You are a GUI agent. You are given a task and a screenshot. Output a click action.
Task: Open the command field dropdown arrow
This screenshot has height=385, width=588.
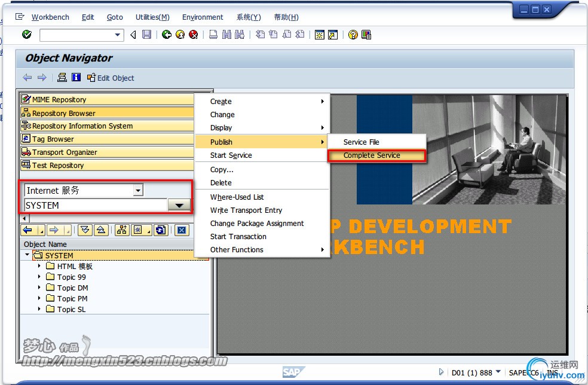[117, 35]
